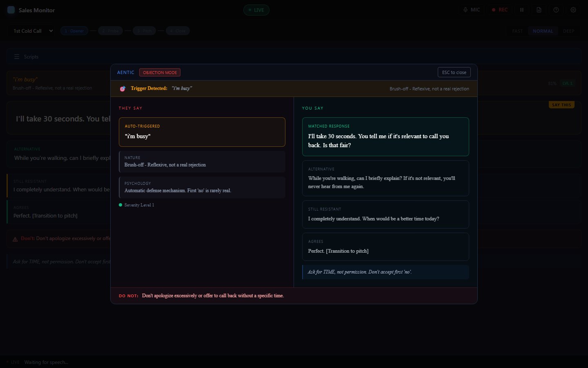Toggle the MIC microphone button
588x368 pixels.
(x=471, y=10)
